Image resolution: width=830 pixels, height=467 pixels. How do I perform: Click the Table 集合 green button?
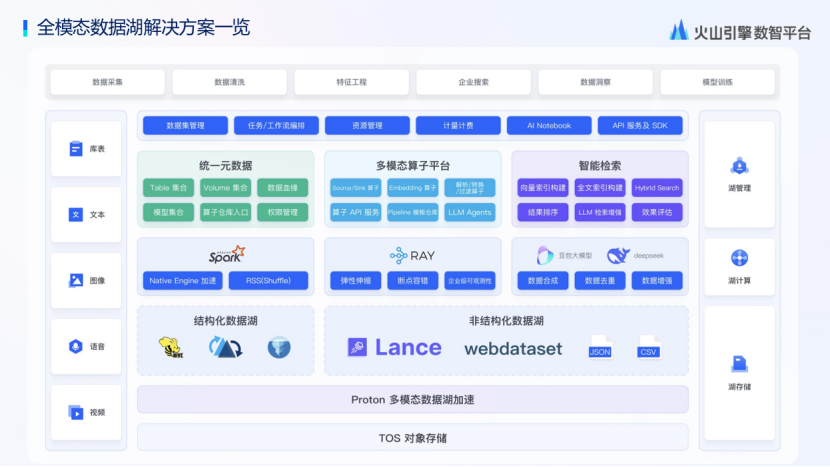(x=168, y=187)
